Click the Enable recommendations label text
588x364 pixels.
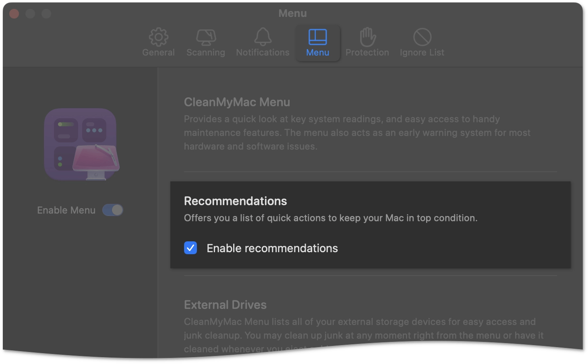[x=272, y=248]
